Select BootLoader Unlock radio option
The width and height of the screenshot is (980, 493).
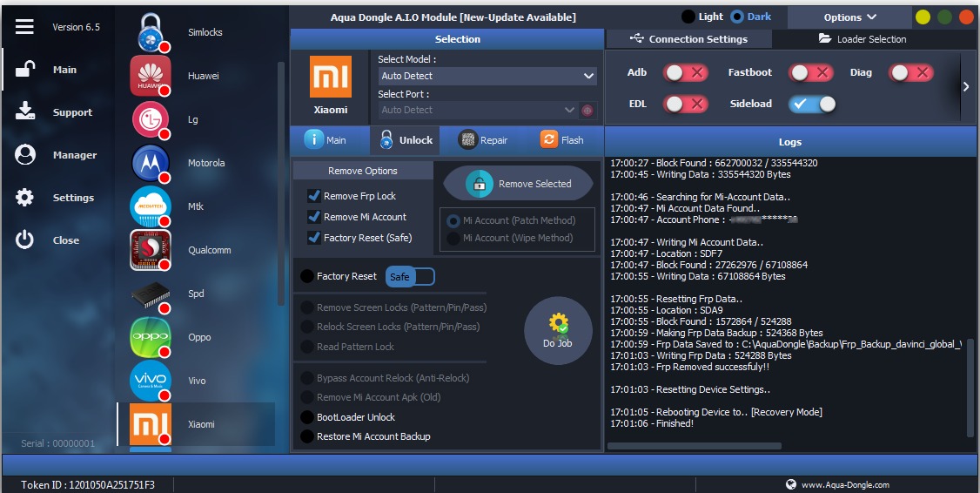pos(307,417)
